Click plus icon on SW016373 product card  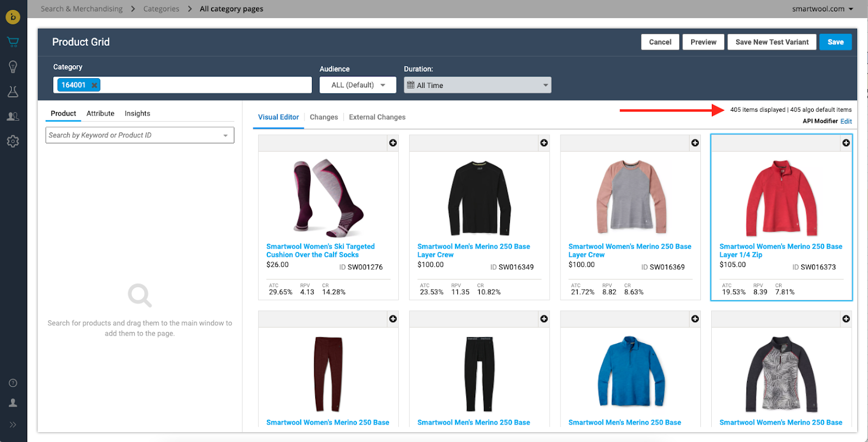[x=846, y=143]
